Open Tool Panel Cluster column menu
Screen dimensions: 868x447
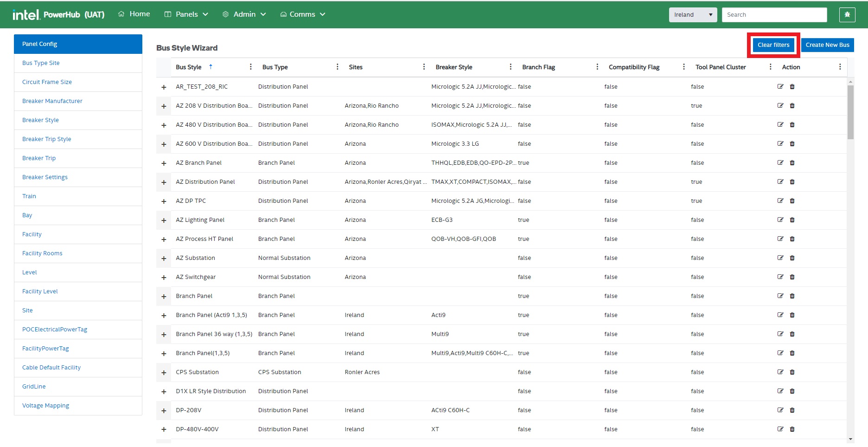(x=770, y=67)
